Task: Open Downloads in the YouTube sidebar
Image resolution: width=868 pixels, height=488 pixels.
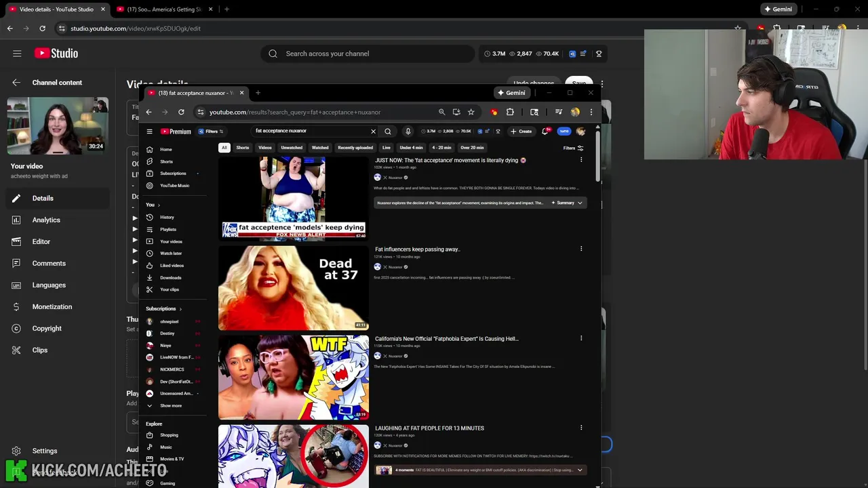Action: pyautogui.click(x=170, y=278)
